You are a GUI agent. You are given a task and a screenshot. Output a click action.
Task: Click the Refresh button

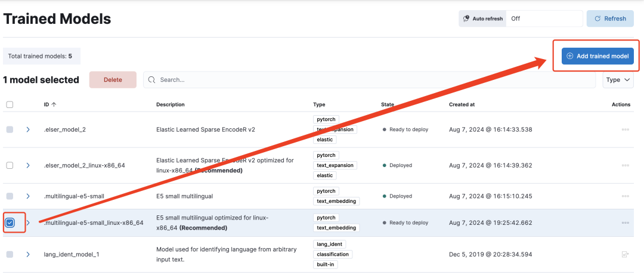pyautogui.click(x=611, y=18)
